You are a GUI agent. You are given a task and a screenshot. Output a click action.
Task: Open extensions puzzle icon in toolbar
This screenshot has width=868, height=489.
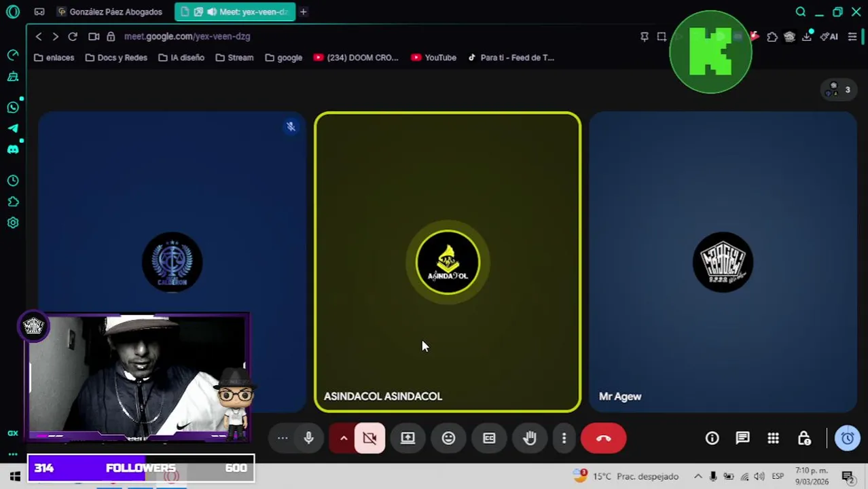[x=772, y=37]
